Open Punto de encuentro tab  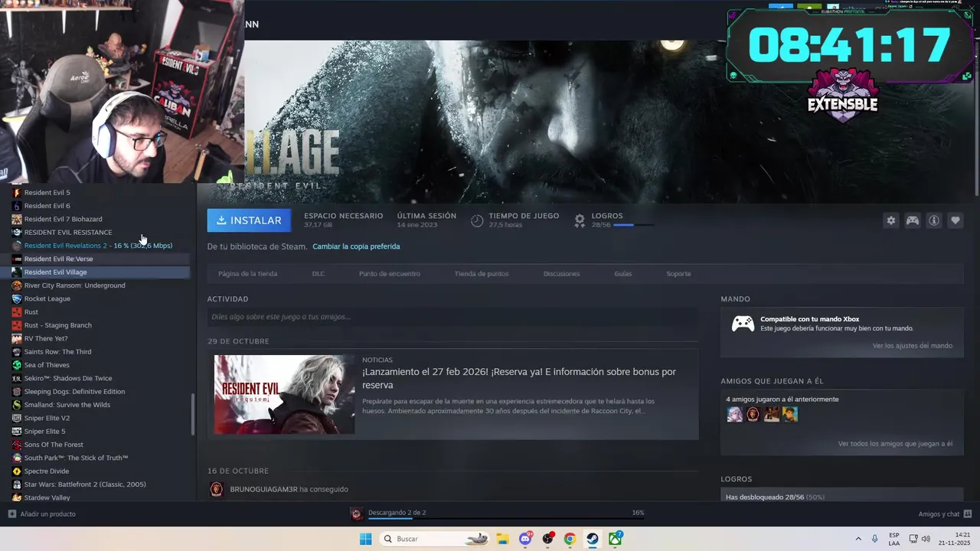390,273
